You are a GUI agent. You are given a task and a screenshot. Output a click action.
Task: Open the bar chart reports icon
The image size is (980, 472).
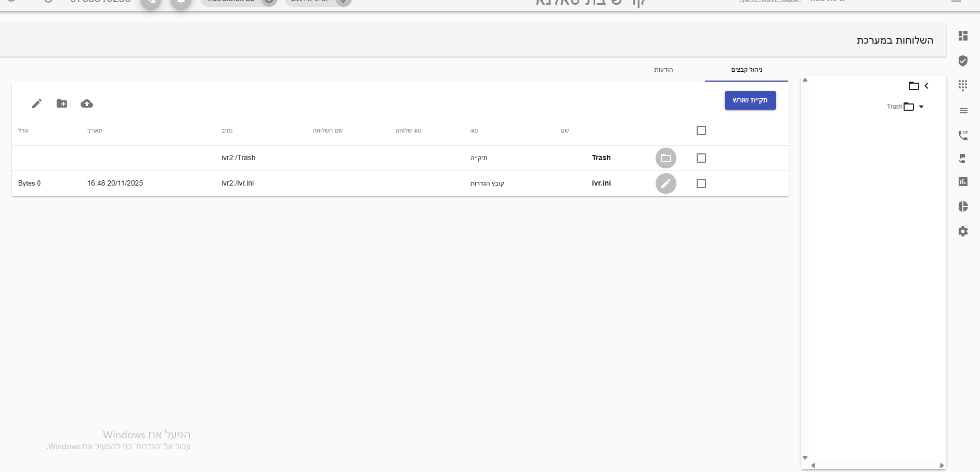[963, 181]
